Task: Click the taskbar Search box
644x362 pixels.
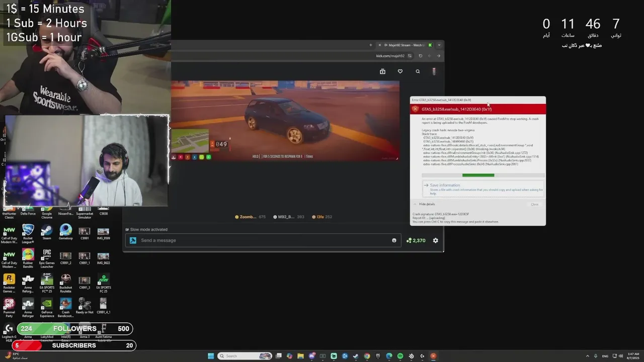Action: pyautogui.click(x=245, y=356)
